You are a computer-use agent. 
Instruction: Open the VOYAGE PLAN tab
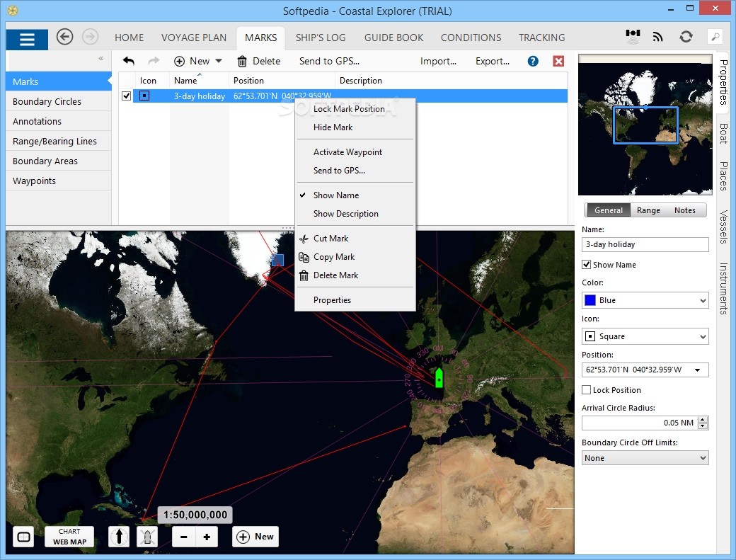[194, 38]
